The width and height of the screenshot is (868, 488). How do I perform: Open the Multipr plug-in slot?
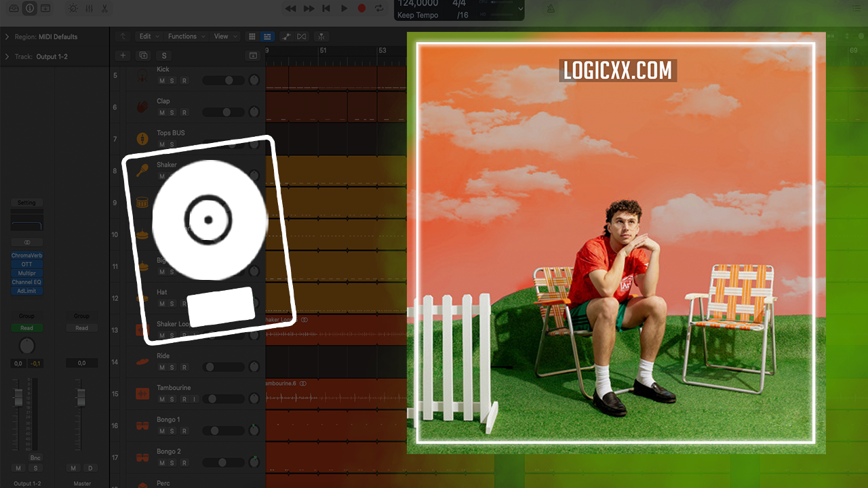point(26,273)
